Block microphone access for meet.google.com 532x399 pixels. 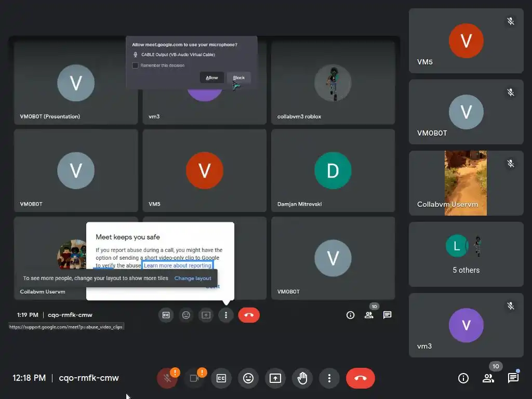tap(239, 78)
